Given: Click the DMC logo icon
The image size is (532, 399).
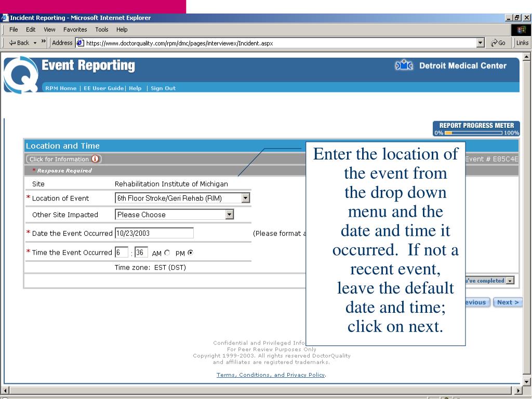Looking at the screenshot, I should (x=404, y=65).
